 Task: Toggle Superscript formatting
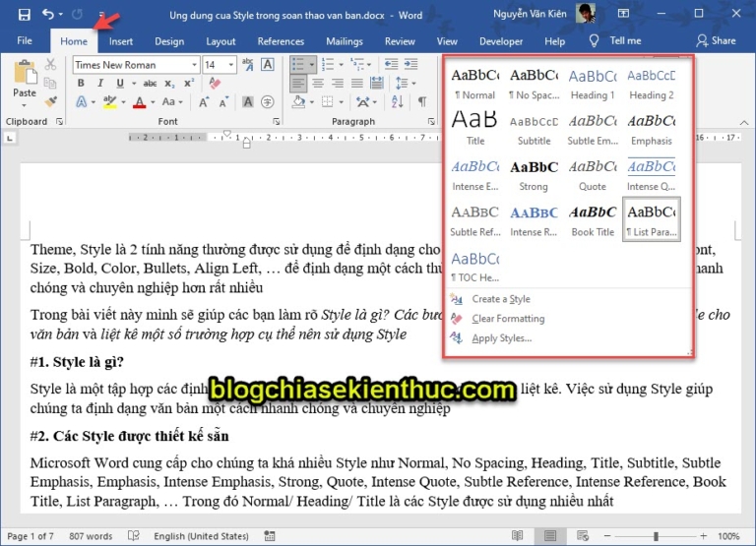[x=189, y=83]
